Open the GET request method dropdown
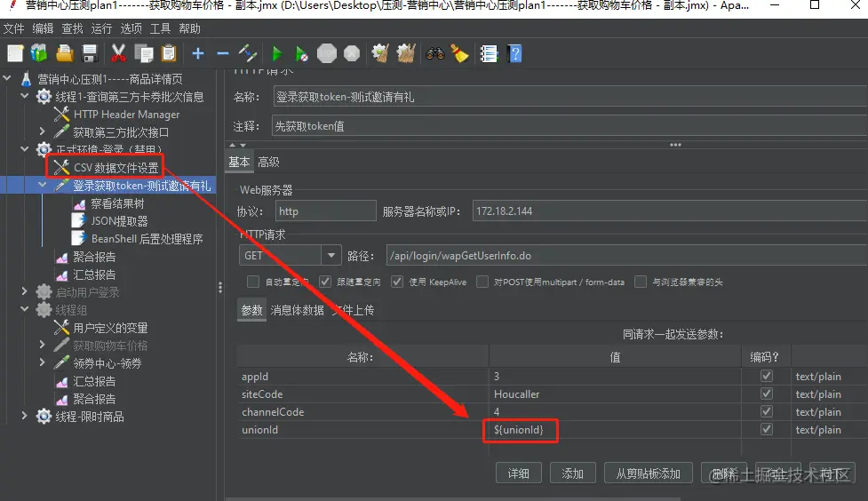868x501 pixels. pos(331,255)
